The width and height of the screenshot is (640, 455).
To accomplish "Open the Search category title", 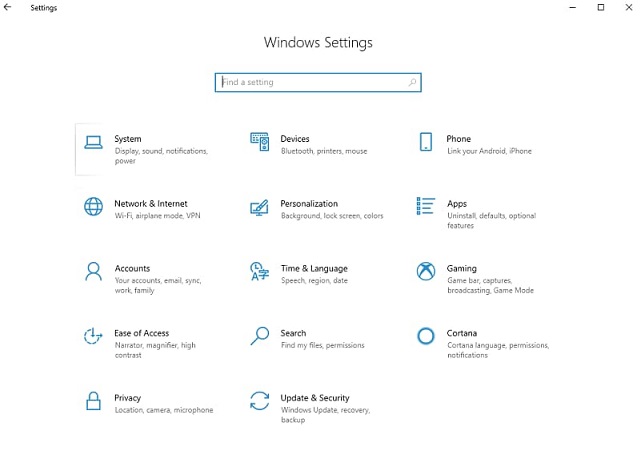I will [x=293, y=333].
